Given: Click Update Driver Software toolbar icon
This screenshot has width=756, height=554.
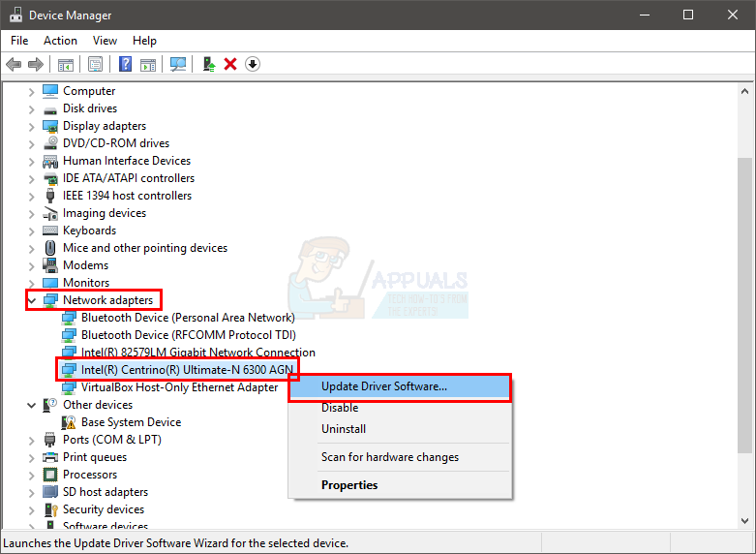Looking at the screenshot, I should pyautogui.click(x=209, y=64).
